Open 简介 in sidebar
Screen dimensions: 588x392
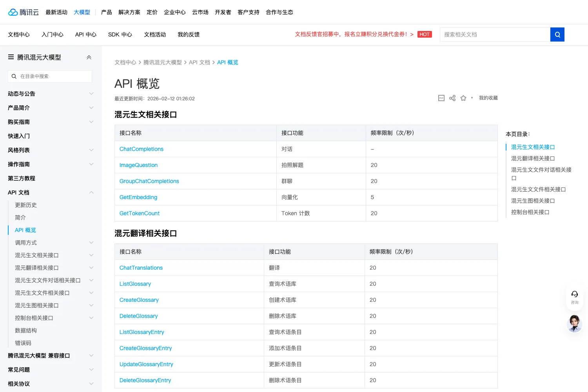click(20, 218)
